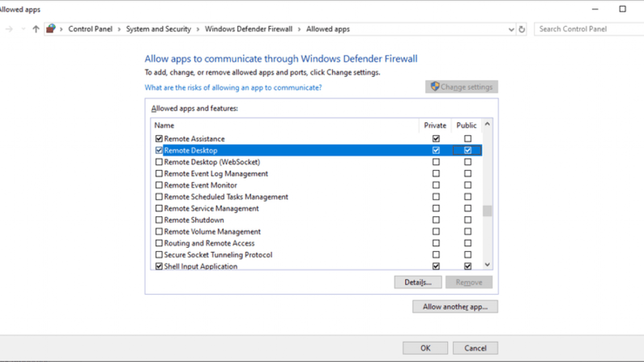
Task: Expand the address bar history dropdown
Action: (x=512, y=29)
